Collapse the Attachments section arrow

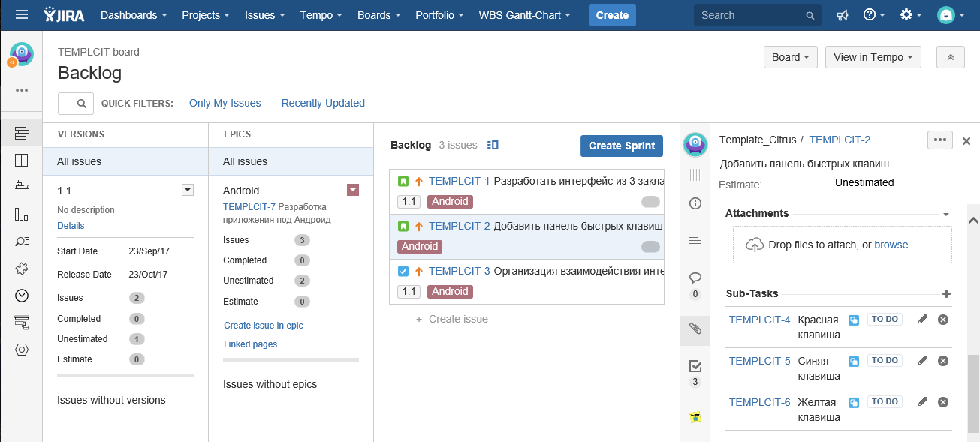point(946,215)
